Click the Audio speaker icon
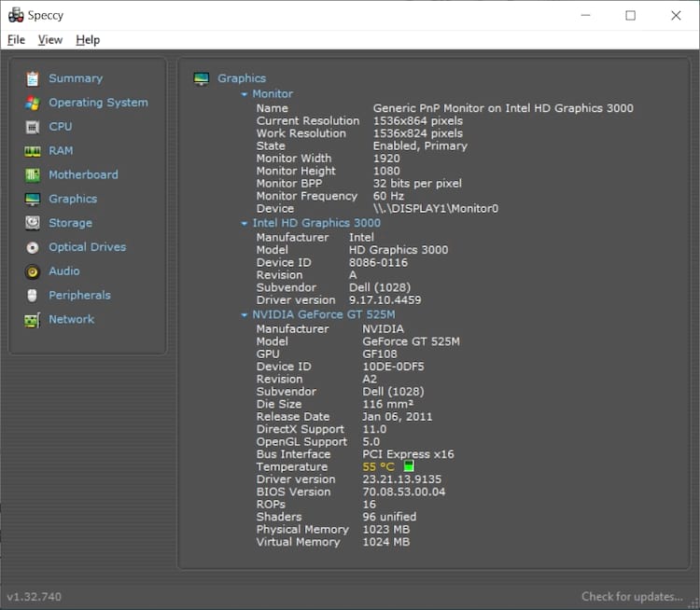The height and width of the screenshot is (610, 700). point(32,271)
